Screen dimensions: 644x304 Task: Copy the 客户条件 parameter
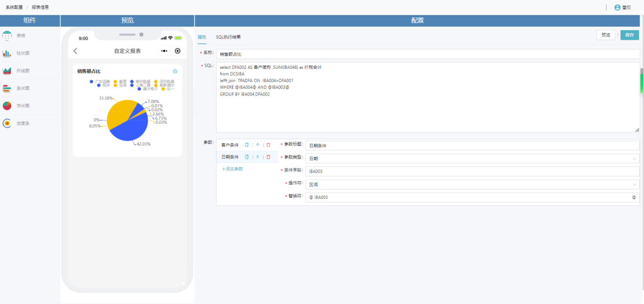click(x=247, y=145)
